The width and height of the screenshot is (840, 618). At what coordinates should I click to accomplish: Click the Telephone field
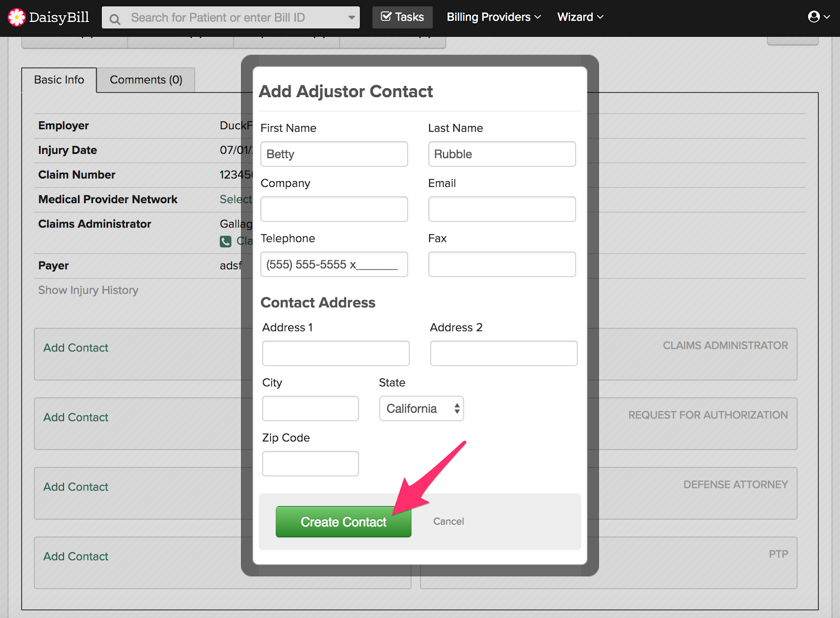click(x=334, y=264)
